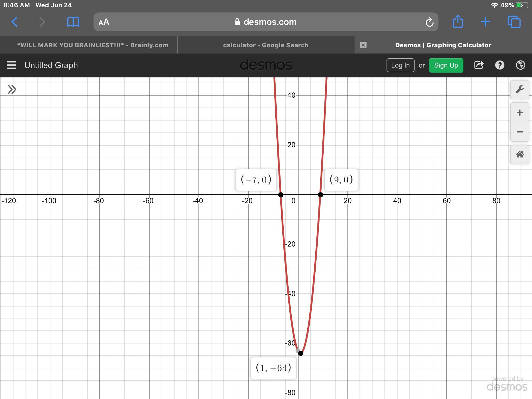The height and width of the screenshot is (399, 532).
Task: Zoom out the graph with minus button
Action: (x=520, y=132)
